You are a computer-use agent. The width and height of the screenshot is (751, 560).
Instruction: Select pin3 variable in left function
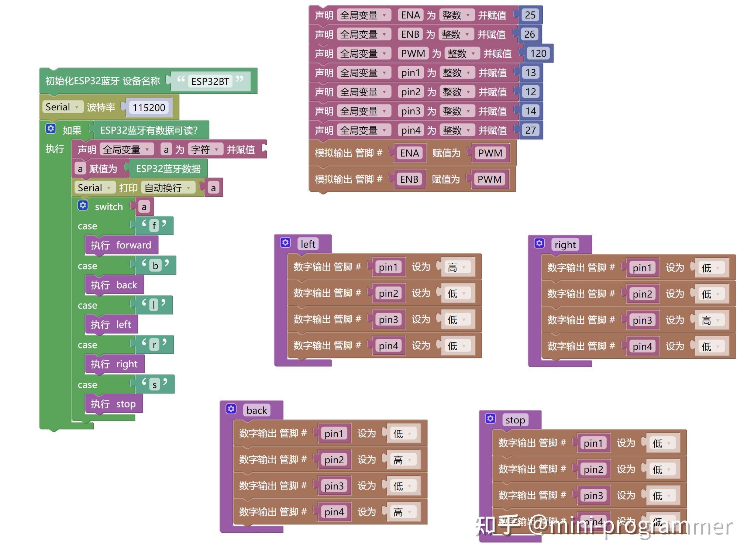click(x=389, y=320)
